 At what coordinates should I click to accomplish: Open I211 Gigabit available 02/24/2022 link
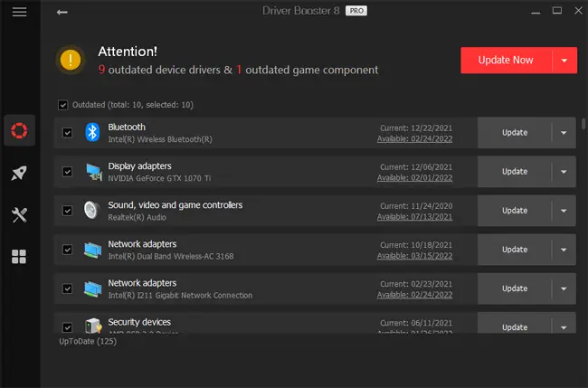tap(414, 295)
